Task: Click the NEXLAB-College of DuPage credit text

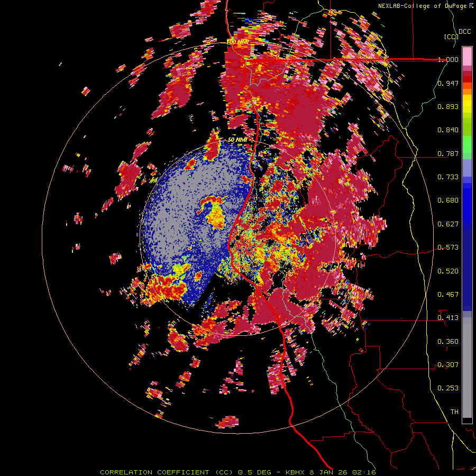Action: [422, 6]
